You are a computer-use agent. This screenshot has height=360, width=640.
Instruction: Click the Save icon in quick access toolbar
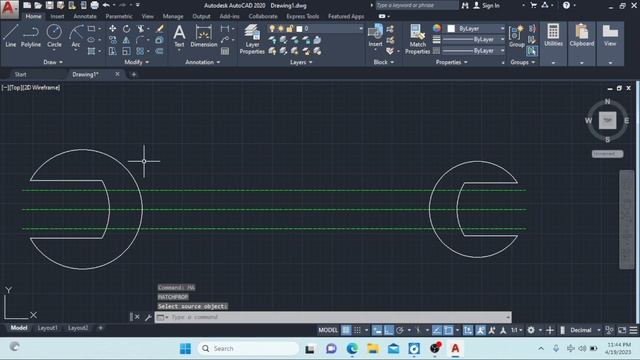[49, 5]
